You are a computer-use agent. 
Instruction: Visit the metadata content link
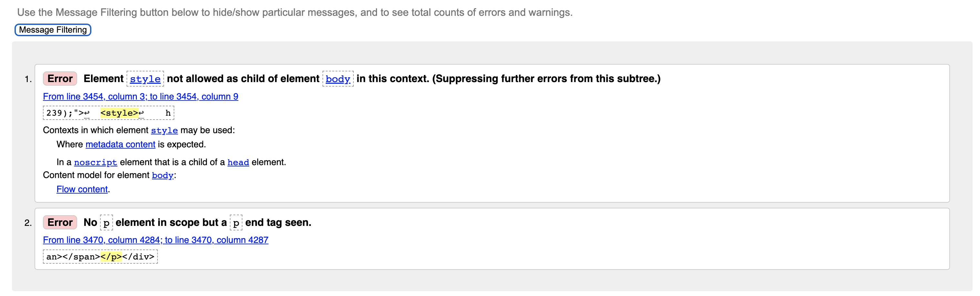(120, 144)
